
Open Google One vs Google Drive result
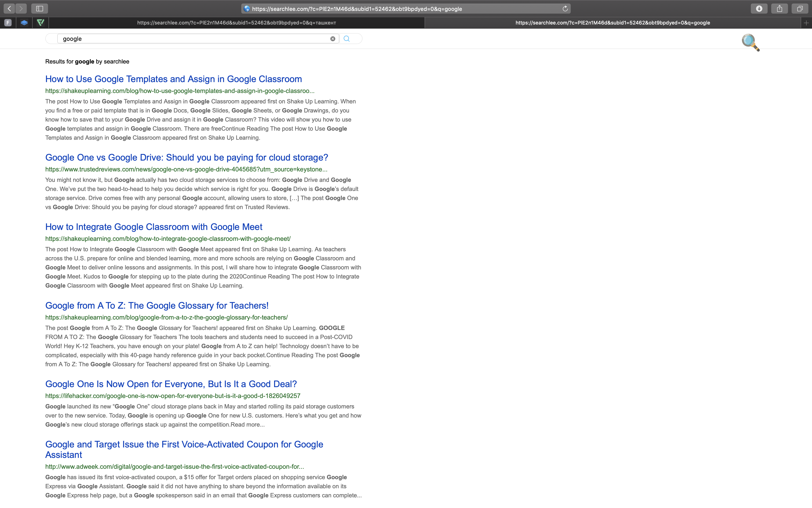pyautogui.click(x=186, y=157)
